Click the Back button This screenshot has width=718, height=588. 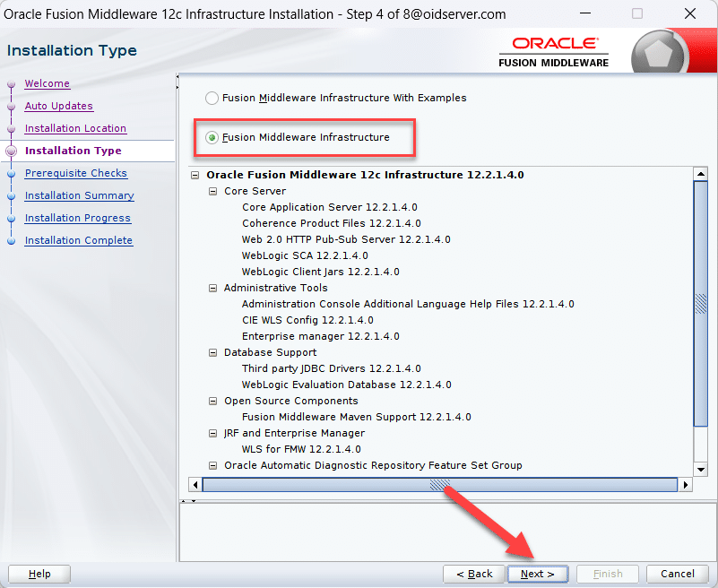click(x=474, y=574)
